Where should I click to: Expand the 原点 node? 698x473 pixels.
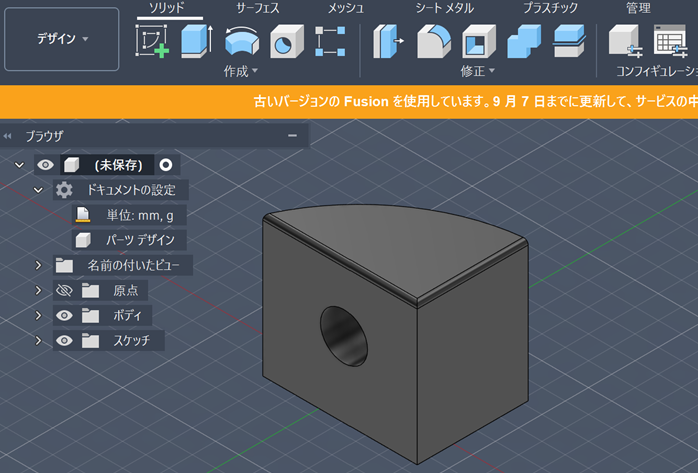(x=38, y=290)
